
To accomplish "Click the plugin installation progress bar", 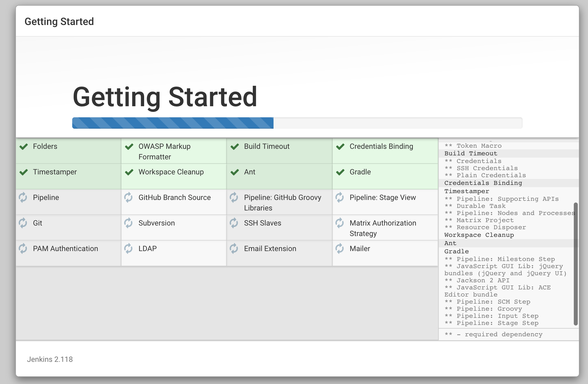I will click(297, 123).
